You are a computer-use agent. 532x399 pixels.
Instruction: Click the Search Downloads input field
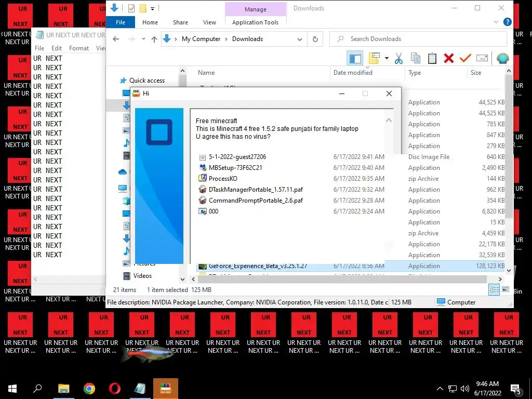pos(418,39)
